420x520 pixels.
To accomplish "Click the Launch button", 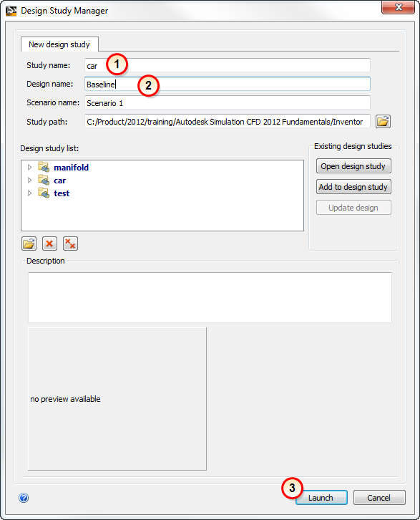I will point(321,498).
